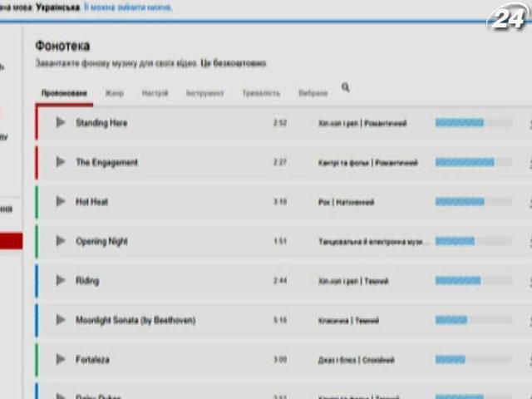Play the track Standing Here
This screenshot has height=399, width=532.
[x=61, y=122]
